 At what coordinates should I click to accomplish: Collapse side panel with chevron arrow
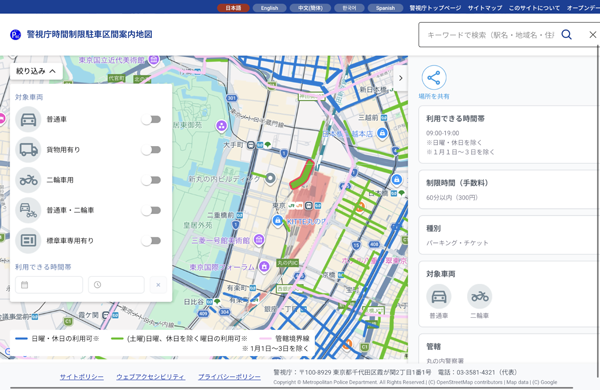401,78
